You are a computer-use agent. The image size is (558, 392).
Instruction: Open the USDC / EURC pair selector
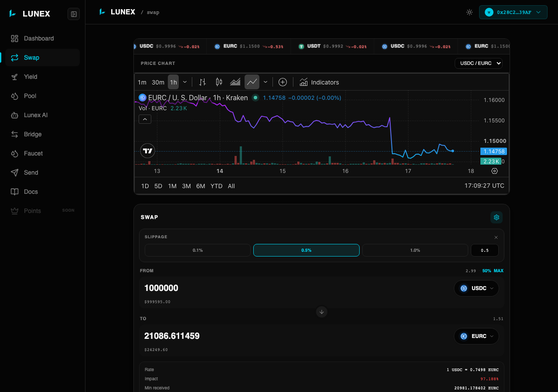[x=479, y=63]
